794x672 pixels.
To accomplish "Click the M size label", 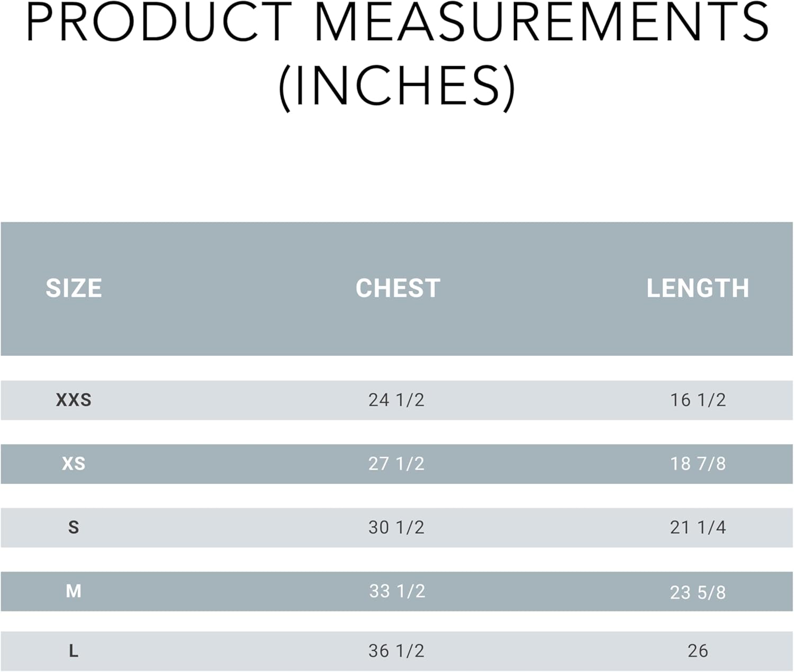I will [74, 591].
